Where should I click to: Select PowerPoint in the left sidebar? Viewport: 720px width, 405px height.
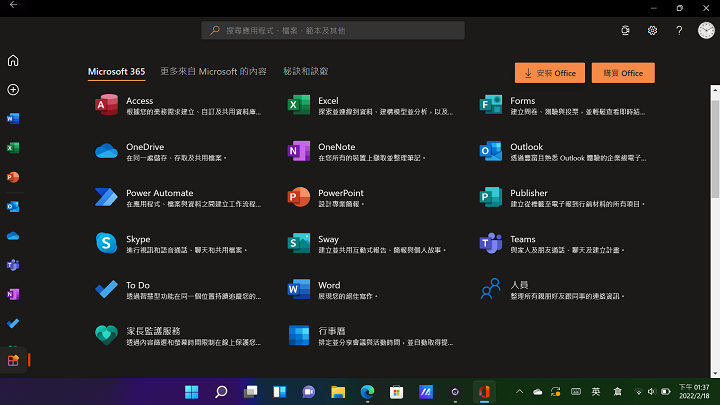(x=13, y=177)
